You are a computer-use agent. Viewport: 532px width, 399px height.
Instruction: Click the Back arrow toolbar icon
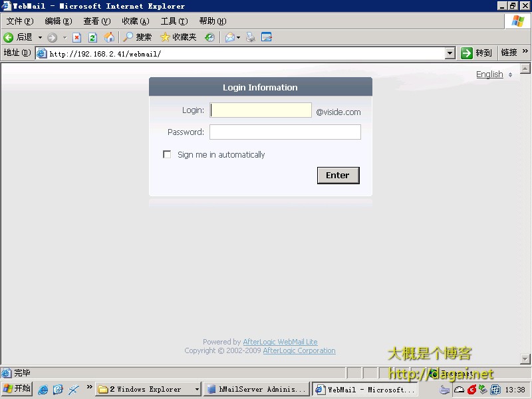pos(8,37)
